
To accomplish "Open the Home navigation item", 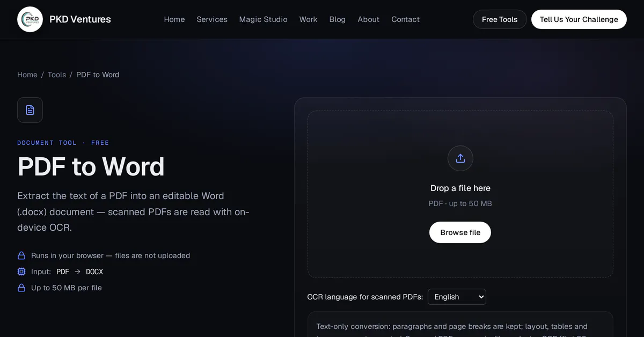I will tap(174, 19).
